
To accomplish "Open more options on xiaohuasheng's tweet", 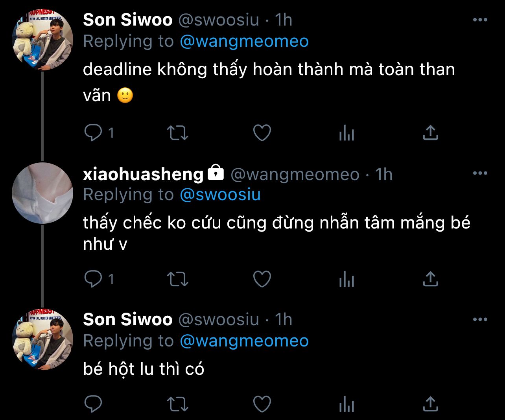I will click(480, 173).
